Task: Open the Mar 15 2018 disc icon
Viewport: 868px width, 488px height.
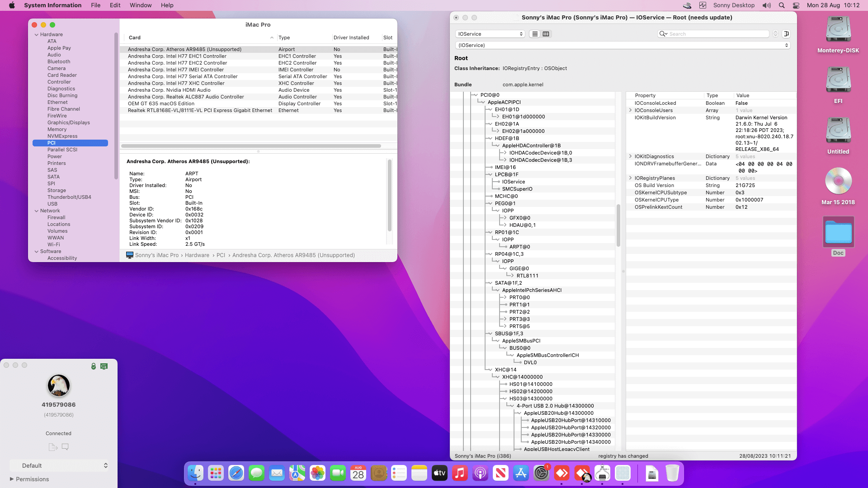Action: [838, 182]
